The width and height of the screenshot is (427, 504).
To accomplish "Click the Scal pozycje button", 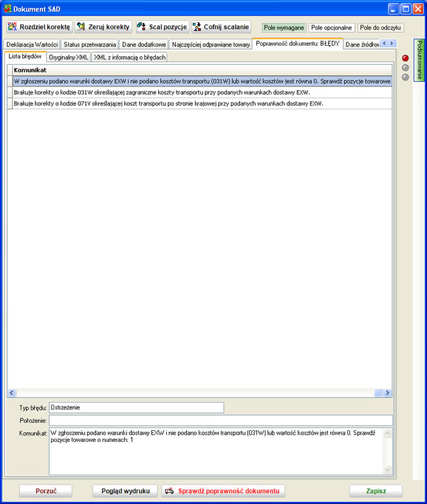I will pyautogui.click(x=162, y=27).
